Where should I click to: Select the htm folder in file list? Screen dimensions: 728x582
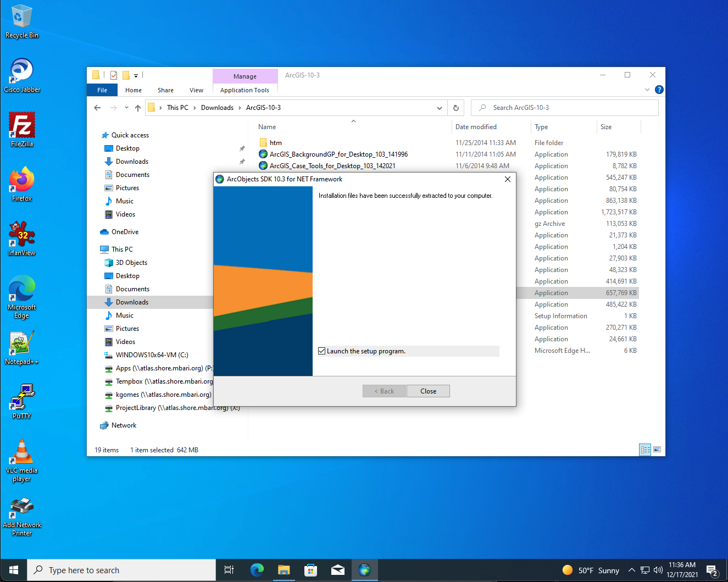pyautogui.click(x=276, y=143)
